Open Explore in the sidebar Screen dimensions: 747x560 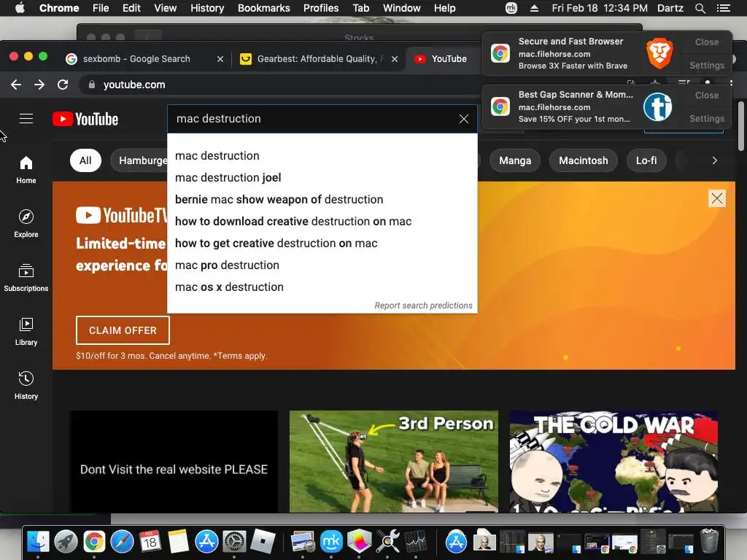pos(26,224)
